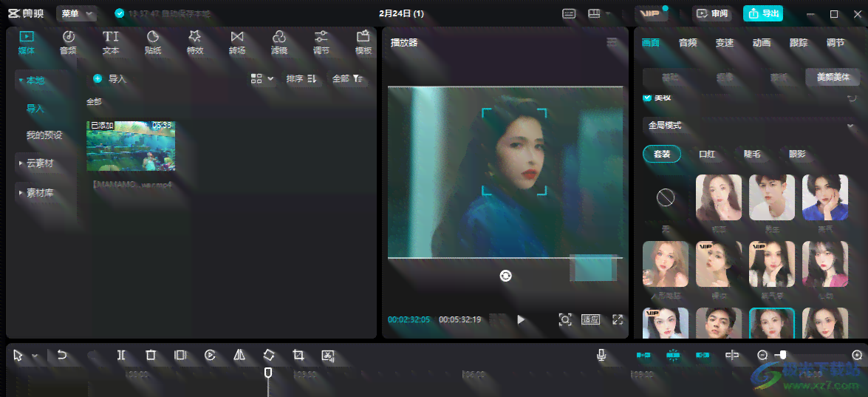868x397 pixels.
Task: Open the VIP membership button
Action: 651,13
